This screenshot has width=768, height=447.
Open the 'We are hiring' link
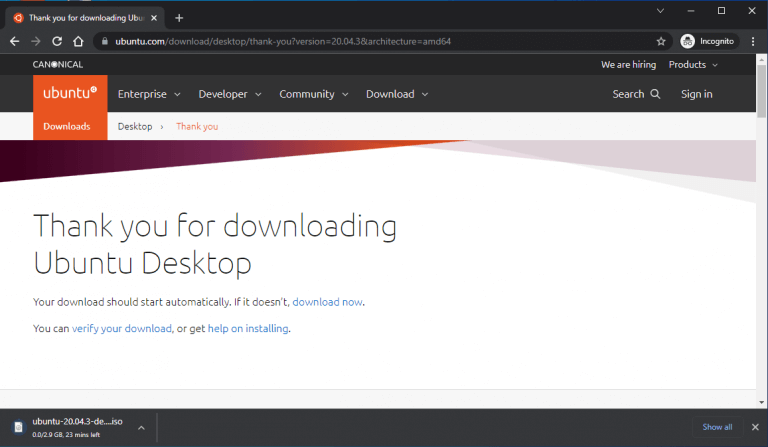[628, 65]
